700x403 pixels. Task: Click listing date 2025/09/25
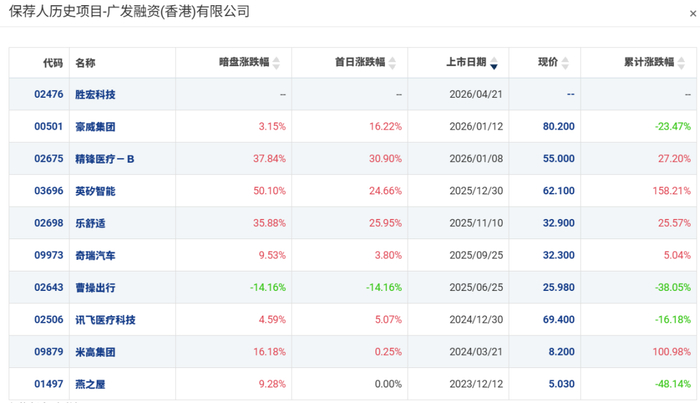[x=476, y=255]
